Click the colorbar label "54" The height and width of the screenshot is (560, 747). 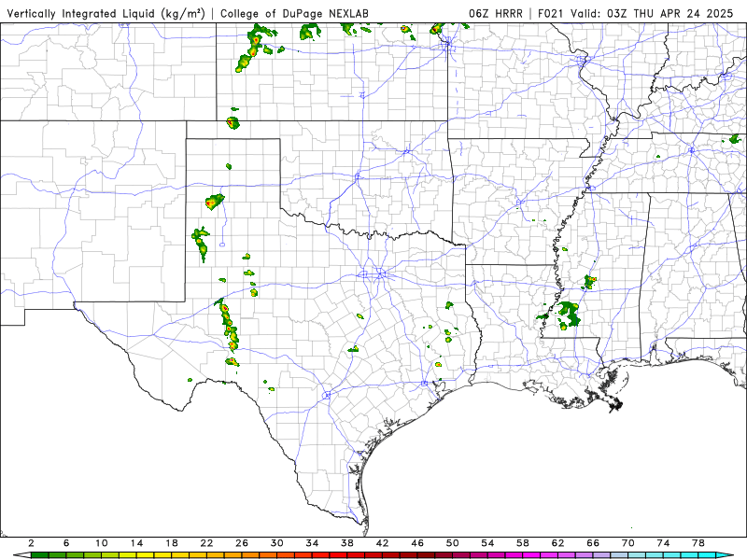tap(487, 543)
